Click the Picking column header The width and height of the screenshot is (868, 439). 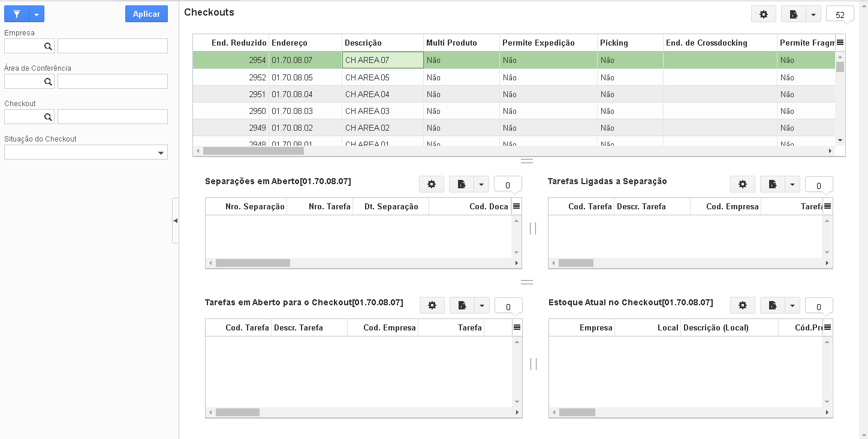(x=631, y=43)
